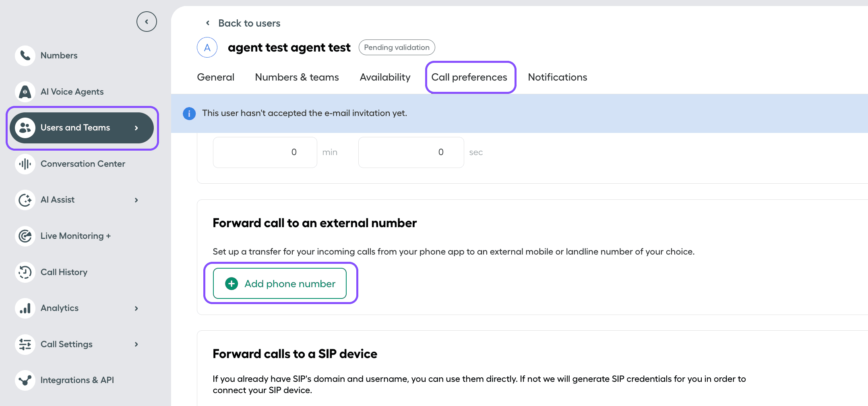This screenshot has height=406, width=868.
Task: Open Integrations & API section
Action: [x=25, y=380]
